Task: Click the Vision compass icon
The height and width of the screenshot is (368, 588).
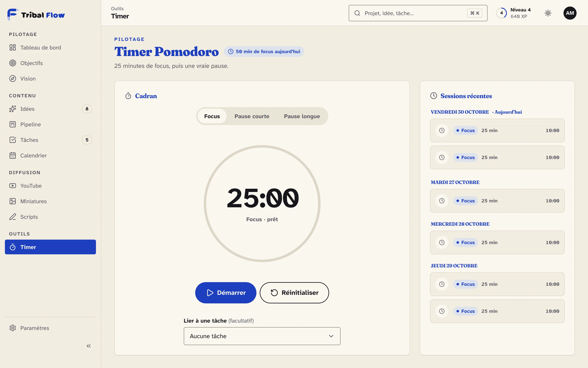Action: (13, 79)
